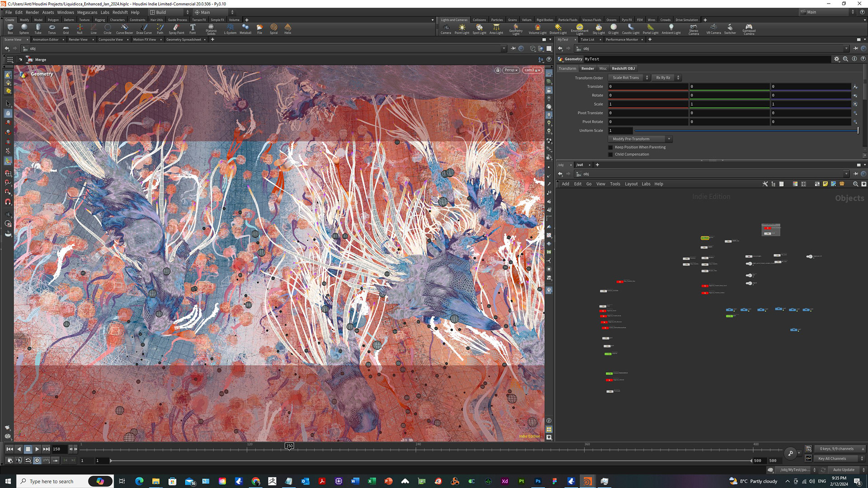Add an Environment Light
This screenshot has height=488, width=868.
(x=580, y=29)
